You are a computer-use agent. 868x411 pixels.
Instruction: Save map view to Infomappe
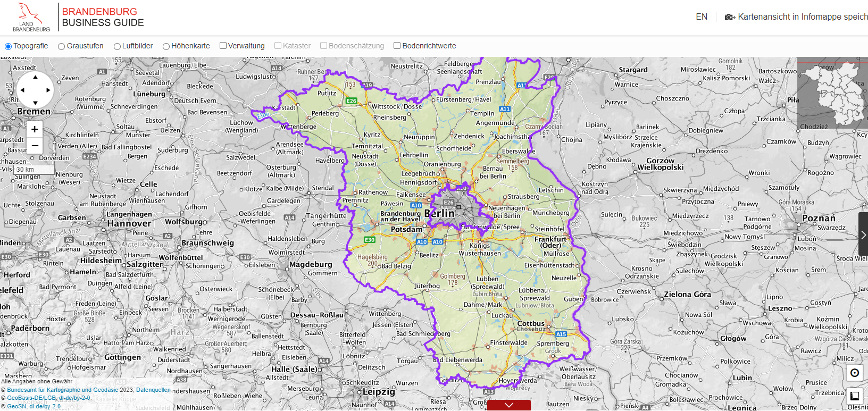tap(796, 17)
